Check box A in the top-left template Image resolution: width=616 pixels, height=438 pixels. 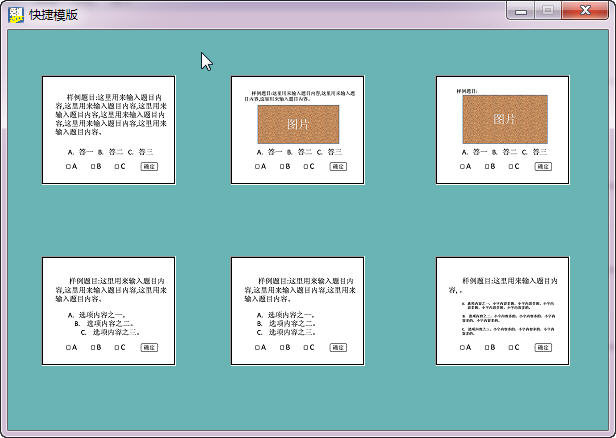[68, 166]
